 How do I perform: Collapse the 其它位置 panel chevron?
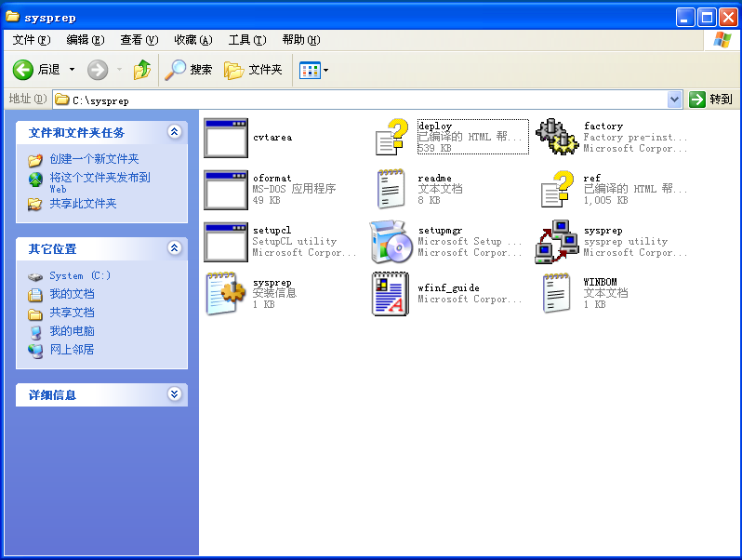tap(174, 247)
